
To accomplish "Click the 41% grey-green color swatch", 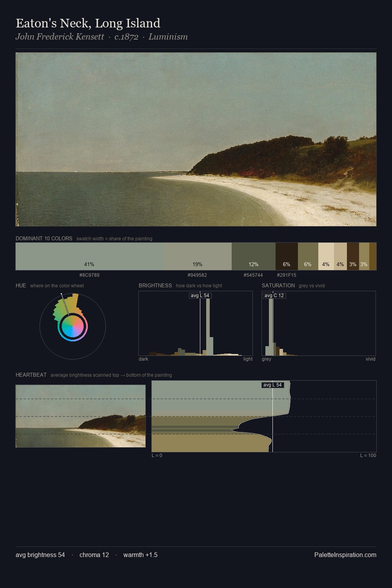I will click(x=89, y=256).
